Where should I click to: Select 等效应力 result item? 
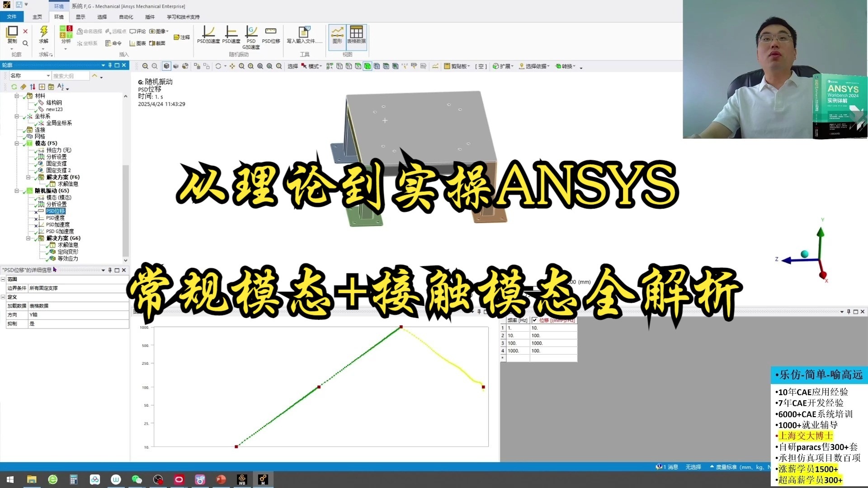click(68, 258)
